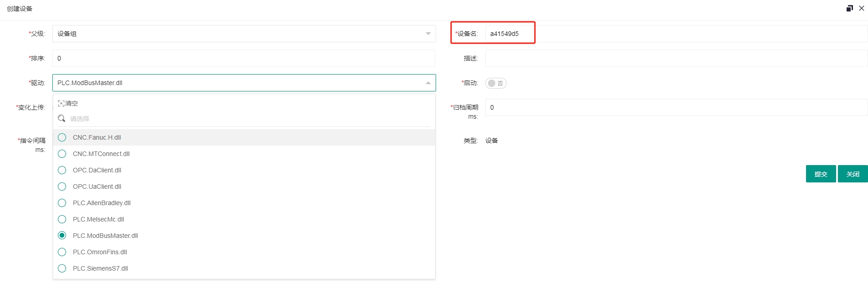Open the 父级 设备组 dropdown
This screenshot has width=868, height=282.
pos(244,34)
